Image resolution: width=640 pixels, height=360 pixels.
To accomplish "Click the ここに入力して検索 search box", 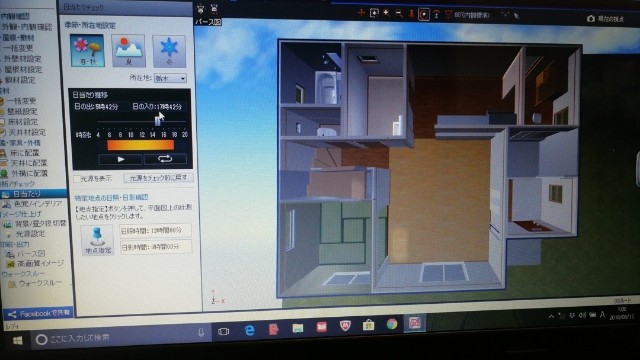I will click(120, 337).
